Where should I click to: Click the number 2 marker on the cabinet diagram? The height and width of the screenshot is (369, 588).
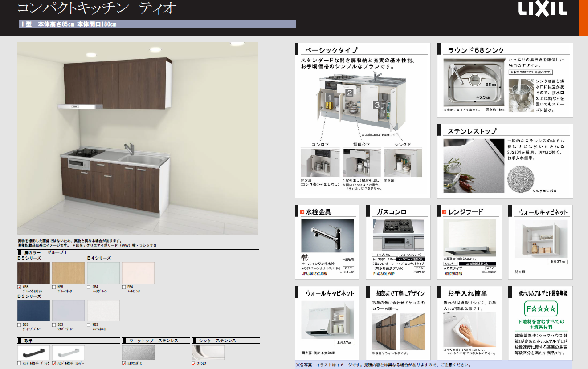tap(350, 93)
